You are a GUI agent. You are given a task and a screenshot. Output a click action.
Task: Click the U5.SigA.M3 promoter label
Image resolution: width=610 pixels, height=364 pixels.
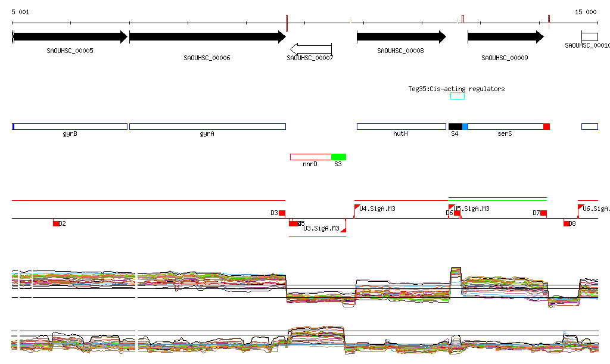[x=472, y=209]
